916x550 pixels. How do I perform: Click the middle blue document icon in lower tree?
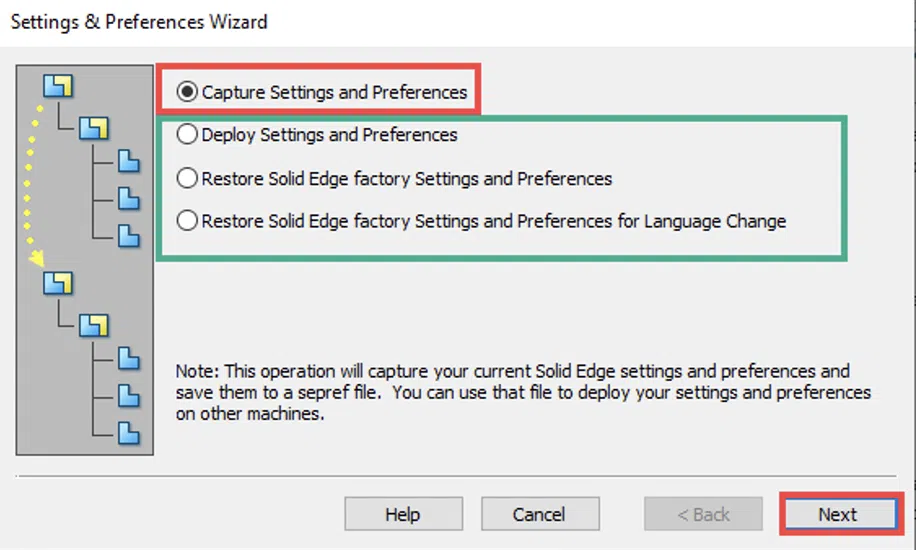click(129, 396)
